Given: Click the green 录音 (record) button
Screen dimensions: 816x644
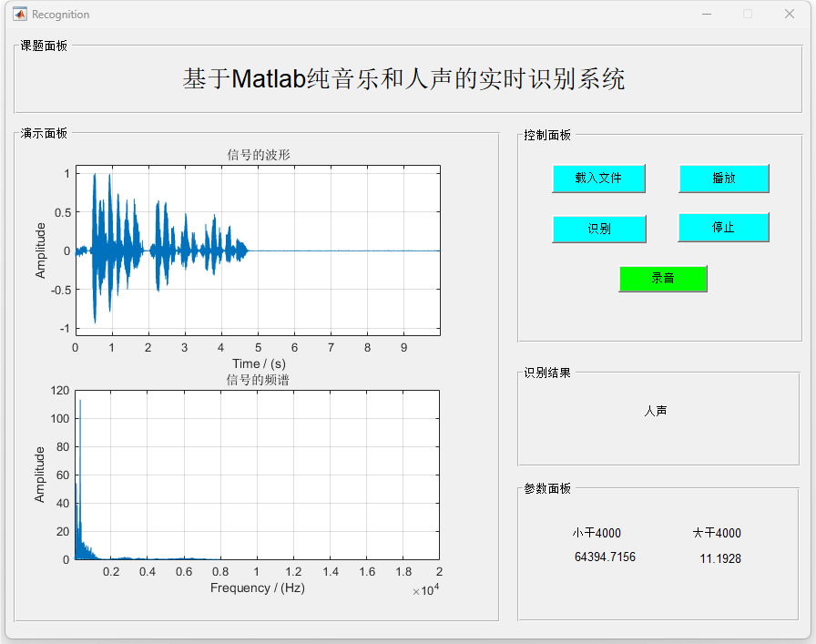Looking at the screenshot, I should (662, 279).
